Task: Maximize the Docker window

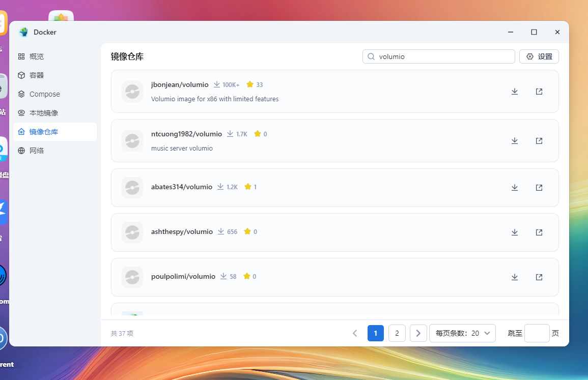Action: click(534, 32)
